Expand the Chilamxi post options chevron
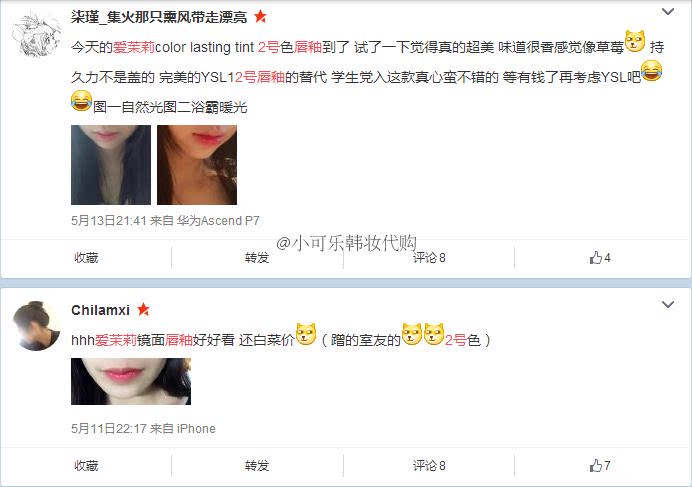The height and width of the screenshot is (487, 692). point(668,305)
